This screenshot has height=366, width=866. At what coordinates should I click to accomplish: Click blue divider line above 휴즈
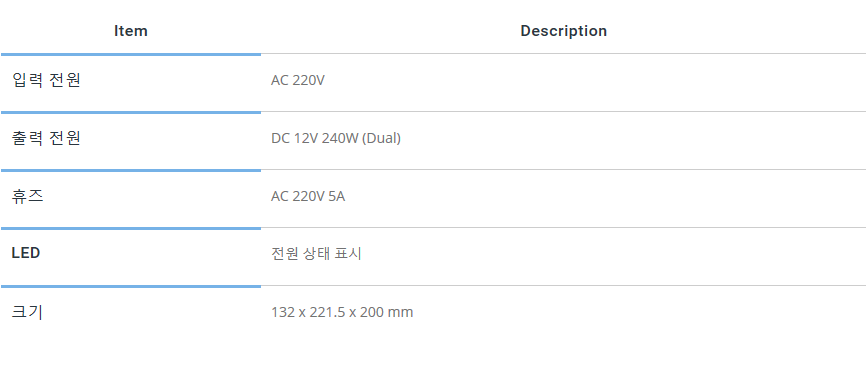[131, 171]
